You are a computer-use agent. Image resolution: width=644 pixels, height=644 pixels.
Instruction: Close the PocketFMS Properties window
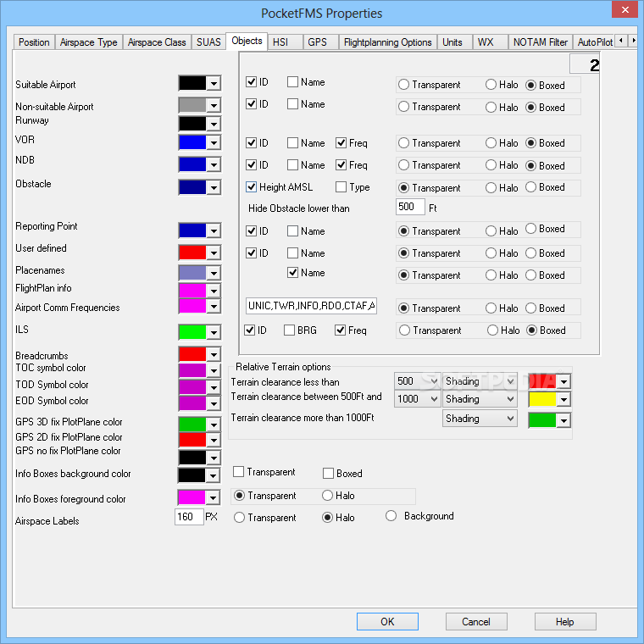click(625, 9)
